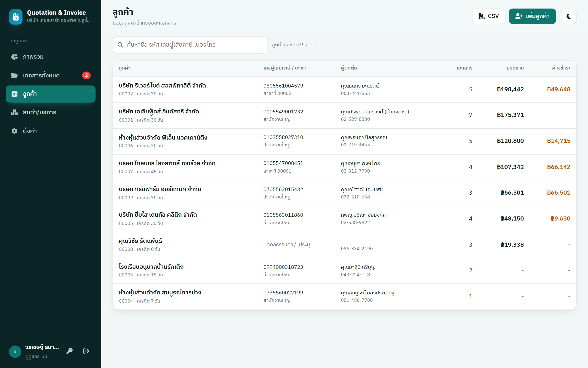The width and height of the screenshot is (588, 368).
Task: Click the Quotation & Invoice logo icon
Action: (x=16, y=17)
